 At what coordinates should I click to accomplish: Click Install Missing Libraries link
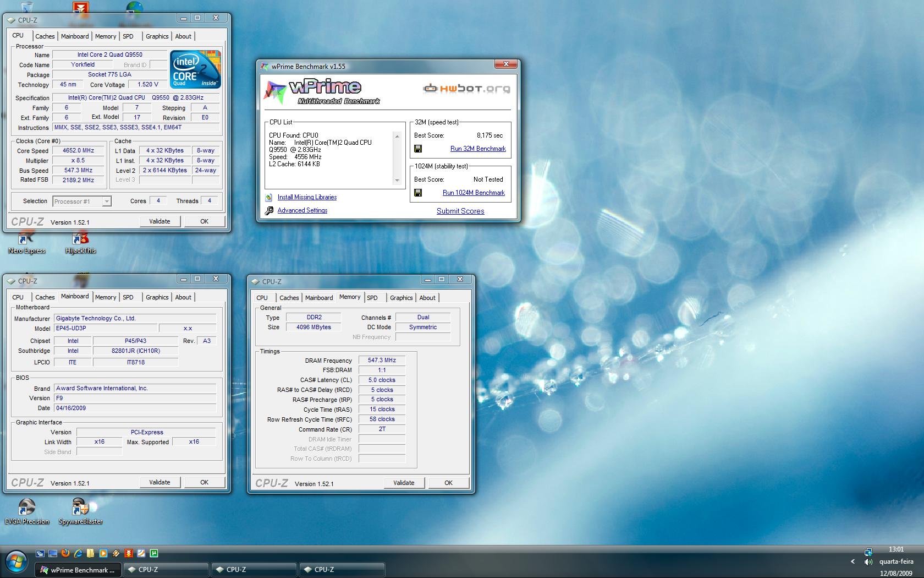coord(307,197)
